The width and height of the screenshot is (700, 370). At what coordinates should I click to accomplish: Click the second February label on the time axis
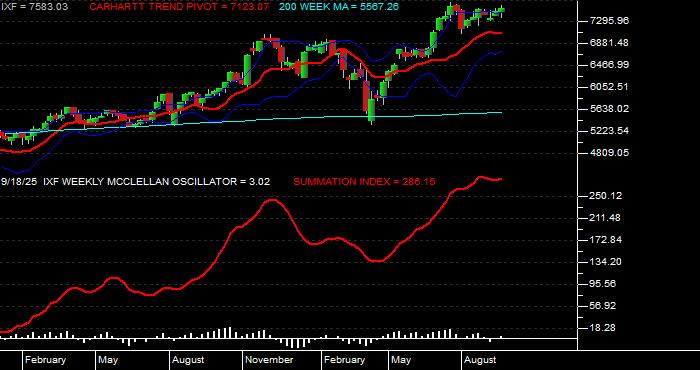pyautogui.click(x=344, y=360)
